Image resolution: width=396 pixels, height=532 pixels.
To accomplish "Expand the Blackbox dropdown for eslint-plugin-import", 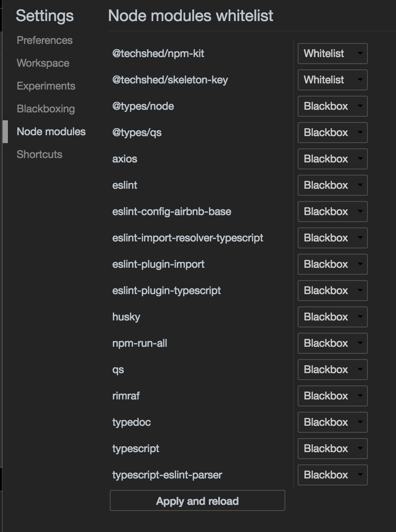I will (x=332, y=264).
